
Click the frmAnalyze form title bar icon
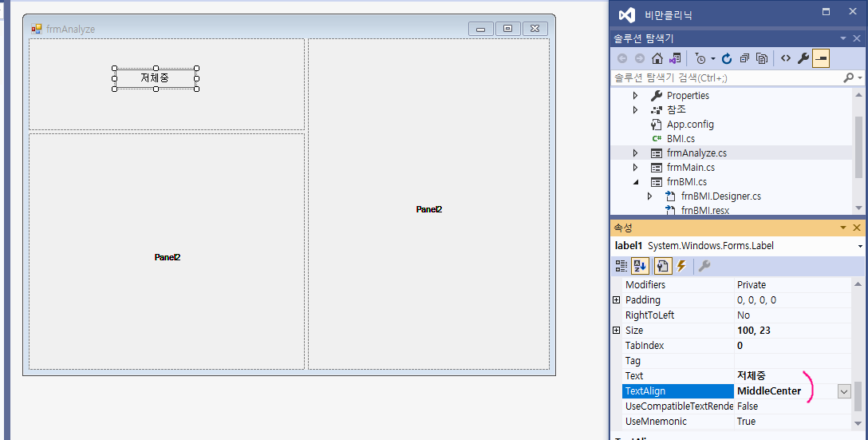point(37,29)
